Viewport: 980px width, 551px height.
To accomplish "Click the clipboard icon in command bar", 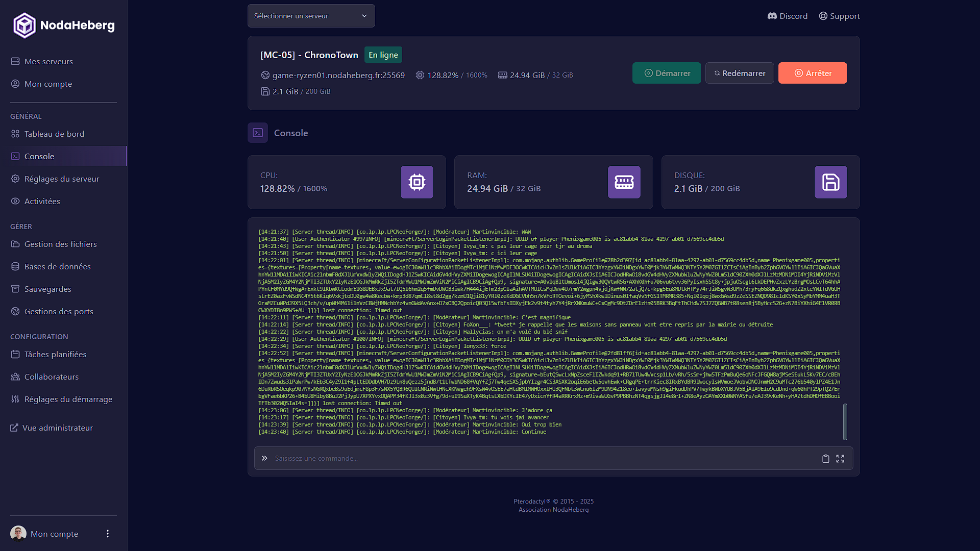I will [x=825, y=459].
